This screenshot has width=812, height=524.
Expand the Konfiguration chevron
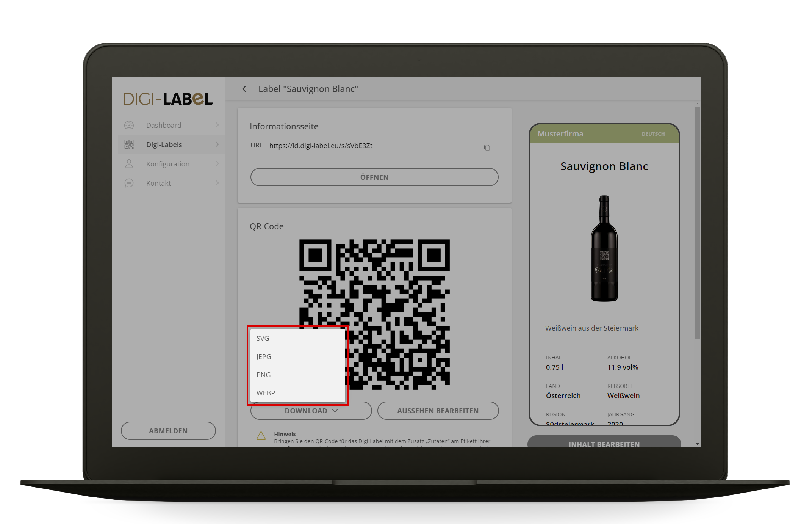(217, 164)
